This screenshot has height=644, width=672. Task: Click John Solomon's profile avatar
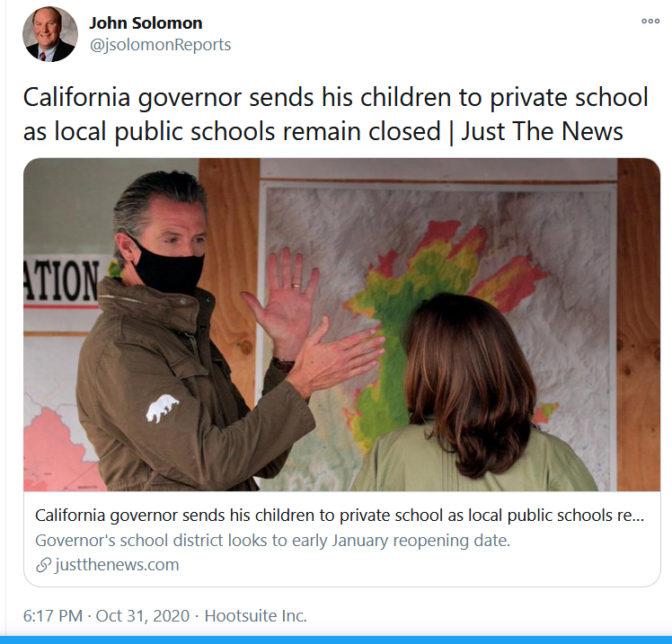tap(50, 34)
